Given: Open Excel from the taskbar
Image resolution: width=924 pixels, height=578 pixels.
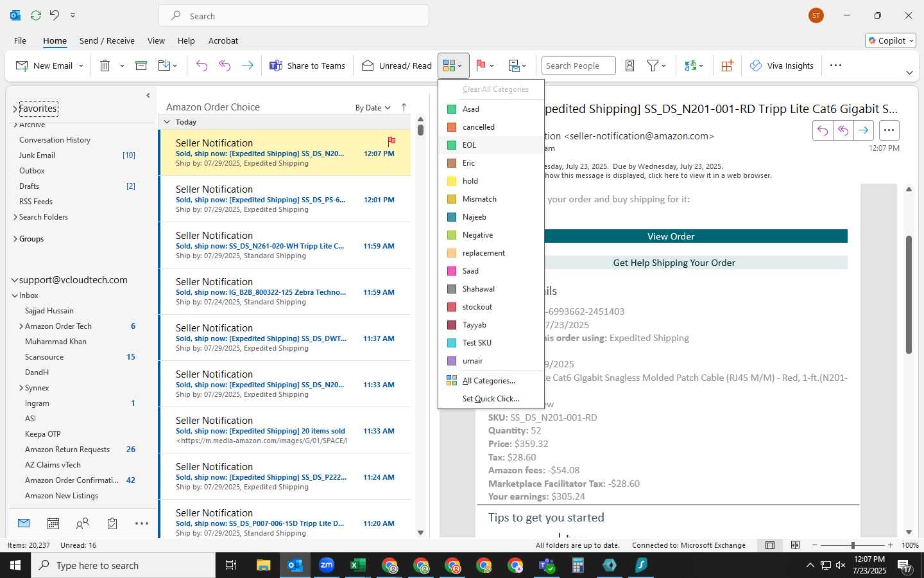Looking at the screenshot, I should (x=358, y=565).
